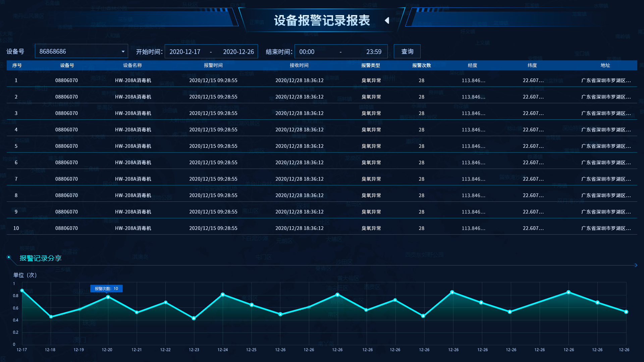Viewport: 644px width, 362px height.
Task: Click the 报警次数: 10 tooltip on the chart
Action: click(x=107, y=288)
